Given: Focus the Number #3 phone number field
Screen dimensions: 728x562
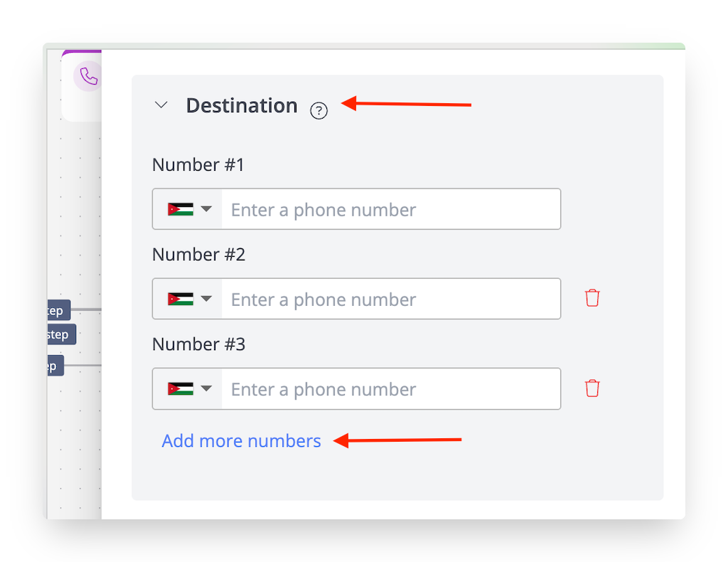Looking at the screenshot, I should click(390, 388).
